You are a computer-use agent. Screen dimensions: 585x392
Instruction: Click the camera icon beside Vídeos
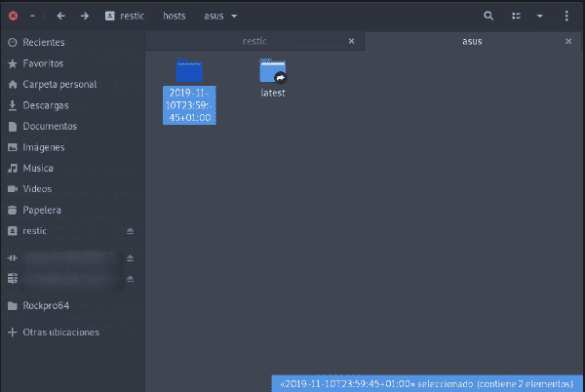(13, 189)
